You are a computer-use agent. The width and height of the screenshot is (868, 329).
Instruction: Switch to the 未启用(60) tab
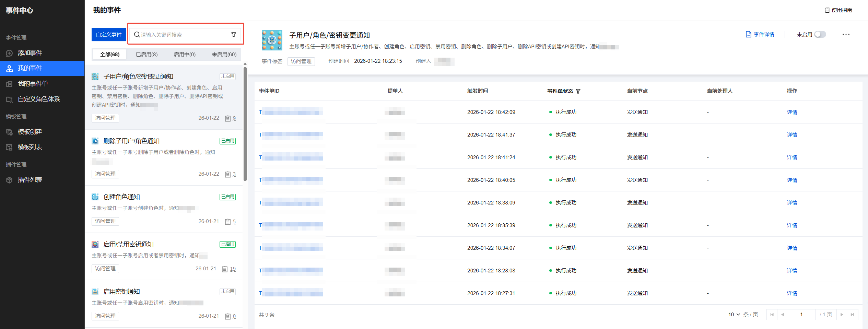(224, 55)
